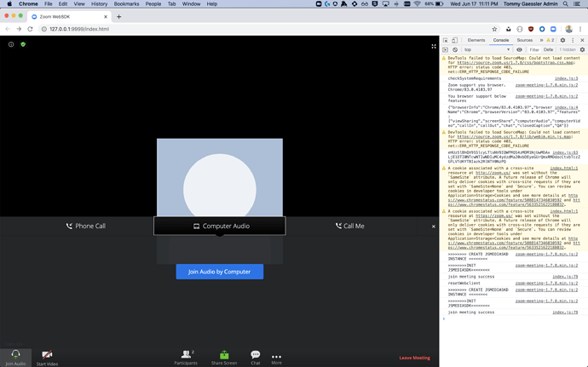Click the DevTools warnings count badge
The width and height of the screenshot is (588, 367).
(x=551, y=40)
